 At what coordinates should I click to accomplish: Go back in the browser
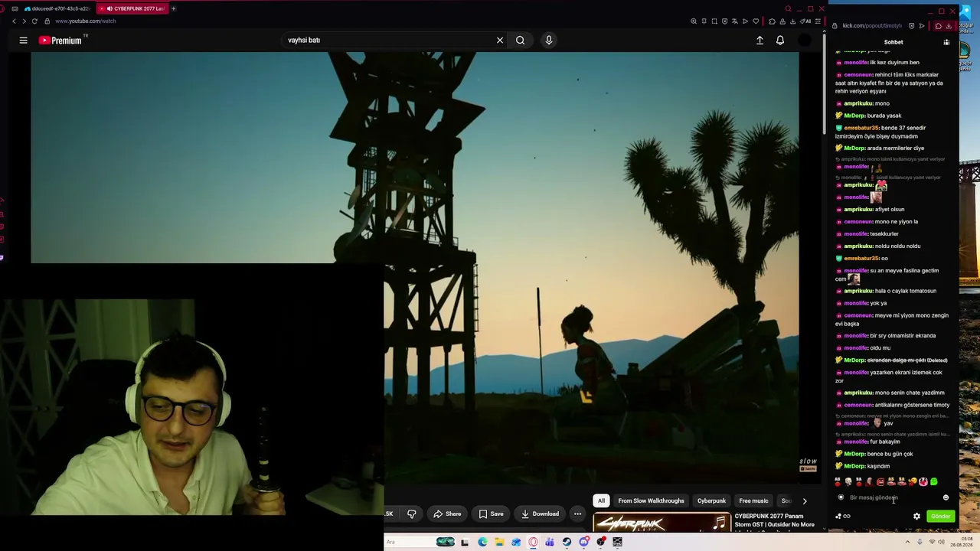(14, 21)
